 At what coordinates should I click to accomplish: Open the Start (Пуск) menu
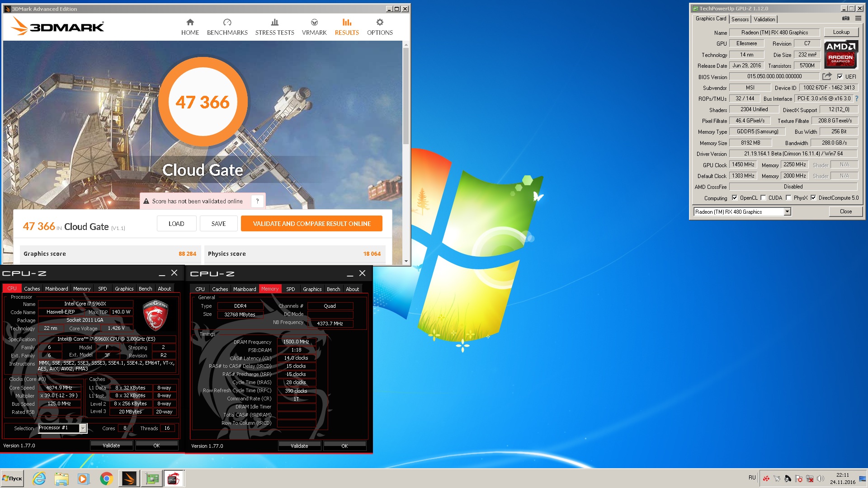click(x=12, y=479)
